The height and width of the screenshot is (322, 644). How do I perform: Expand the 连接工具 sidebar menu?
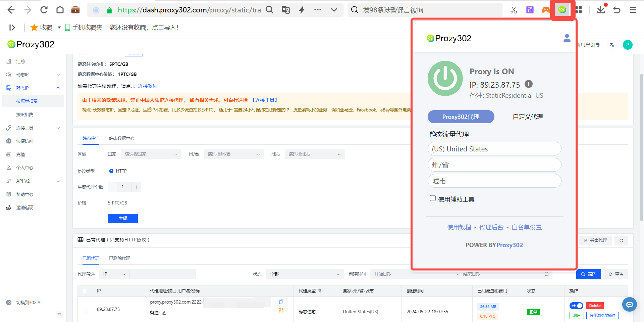33,128
